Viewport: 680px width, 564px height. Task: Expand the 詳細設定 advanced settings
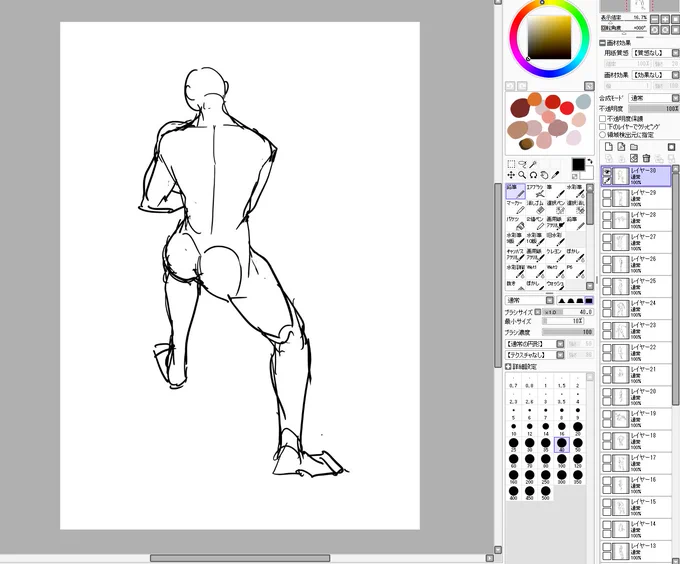point(508,367)
